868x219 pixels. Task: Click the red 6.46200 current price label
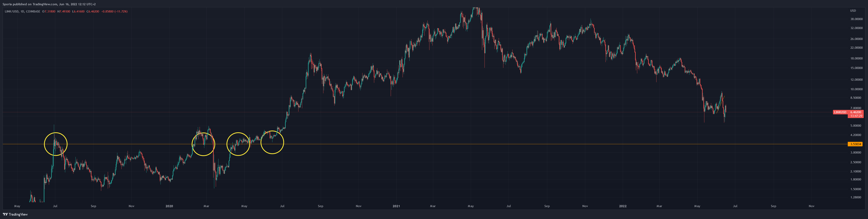coord(856,112)
